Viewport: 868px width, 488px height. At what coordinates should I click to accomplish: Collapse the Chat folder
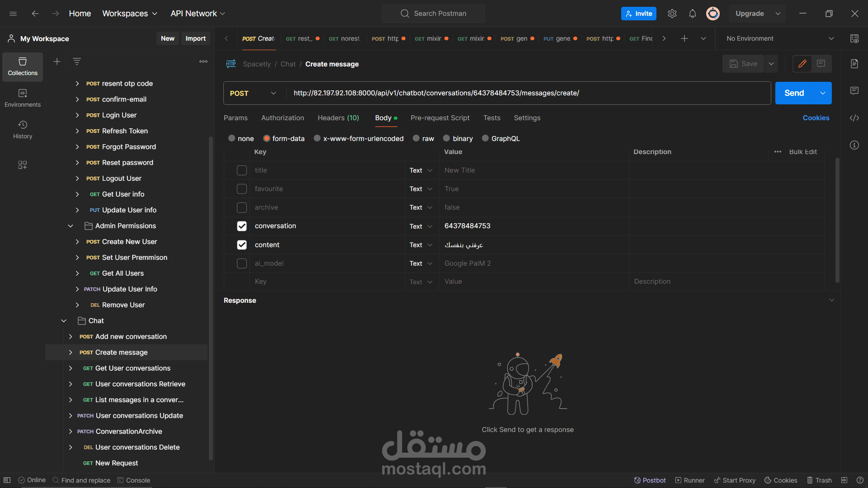pos(64,321)
